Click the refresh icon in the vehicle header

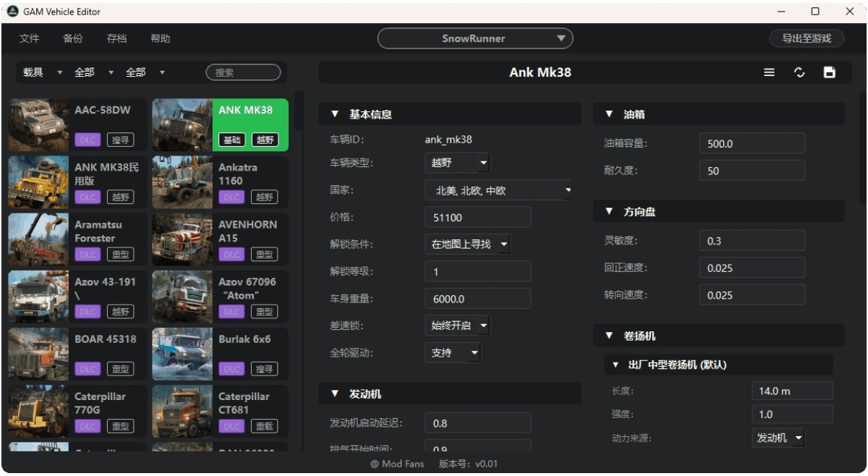tap(799, 72)
